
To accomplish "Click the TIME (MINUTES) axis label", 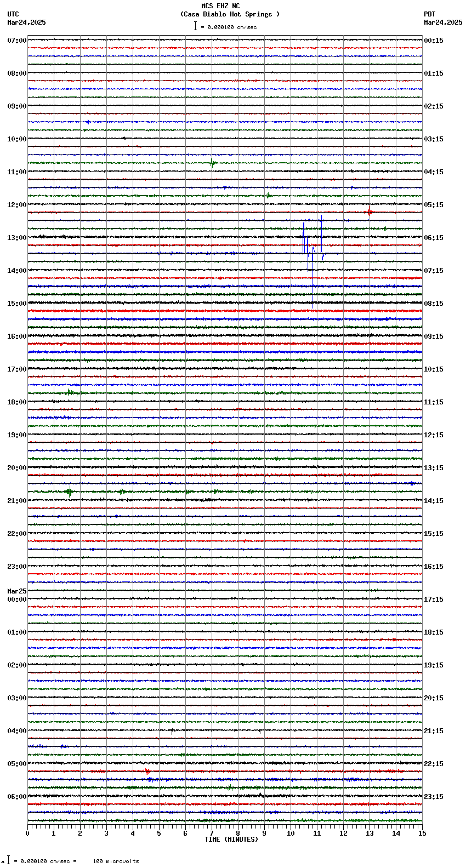I will click(231, 840).
